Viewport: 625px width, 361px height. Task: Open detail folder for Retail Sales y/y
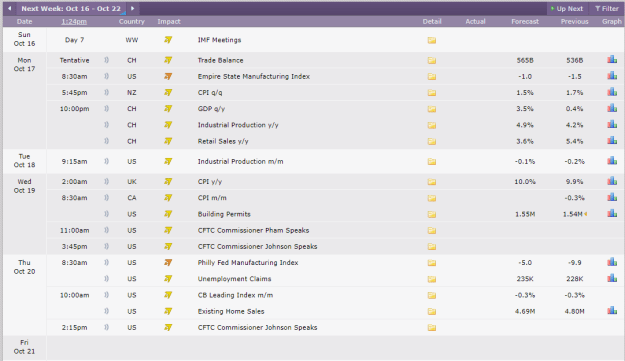[432, 141]
